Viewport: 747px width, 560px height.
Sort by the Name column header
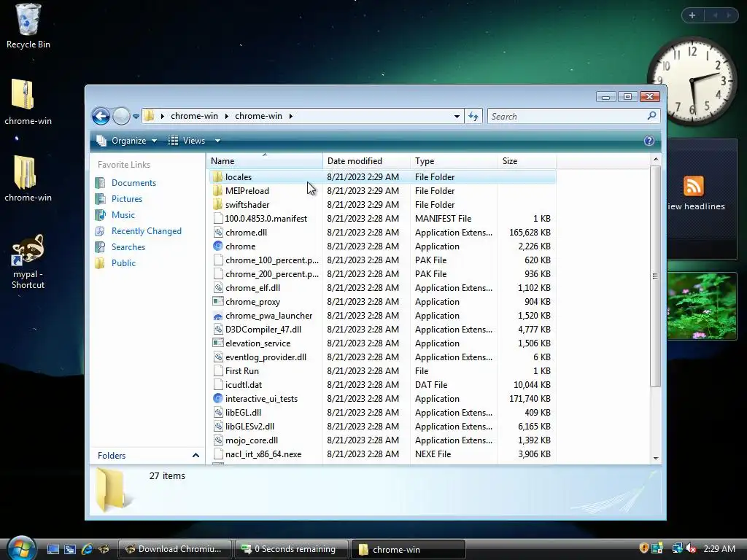coord(264,161)
